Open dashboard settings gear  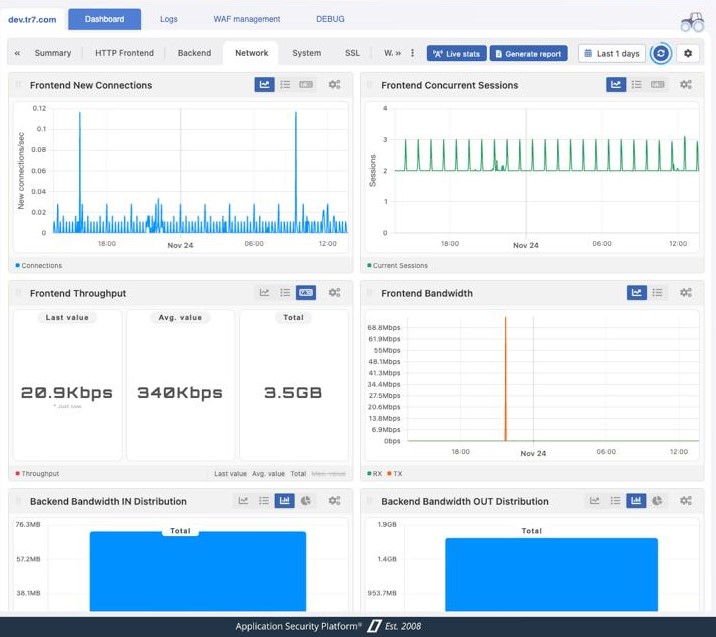click(x=688, y=53)
